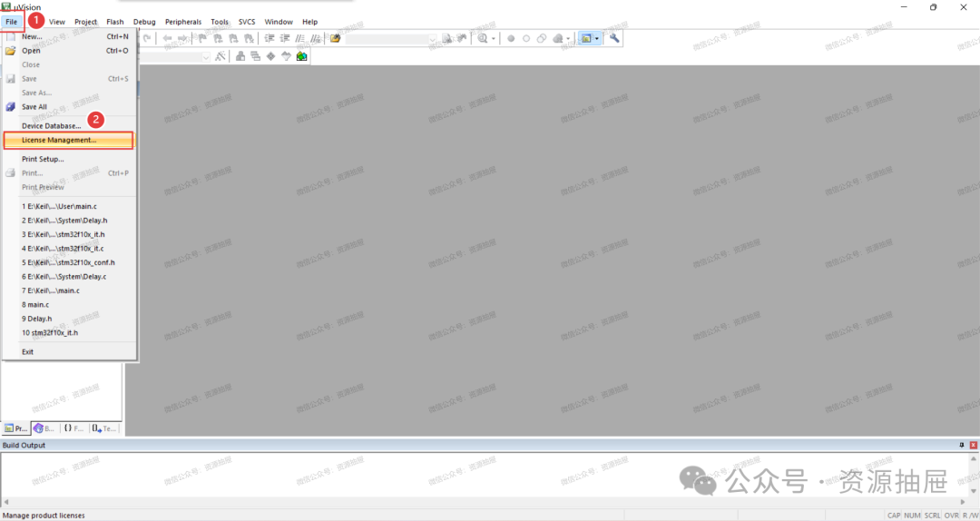This screenshot has width=980, height=521.
Task: Open the Window menu
Action: [x=279, y=22]
